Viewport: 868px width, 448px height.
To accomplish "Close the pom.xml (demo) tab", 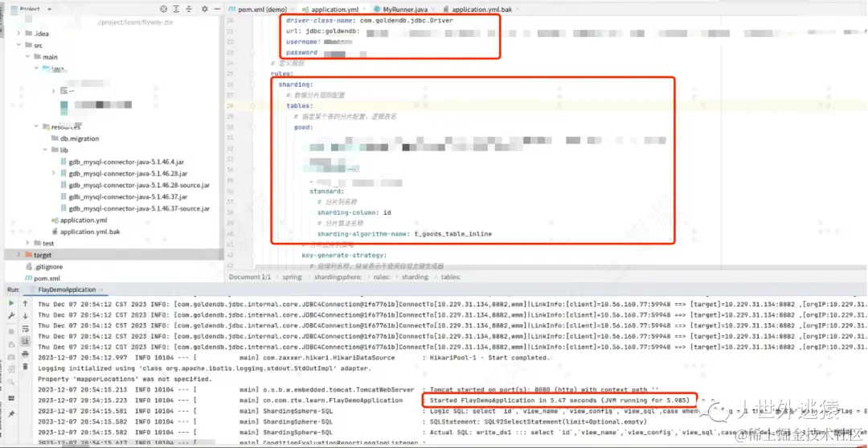I will pos(293,10).
